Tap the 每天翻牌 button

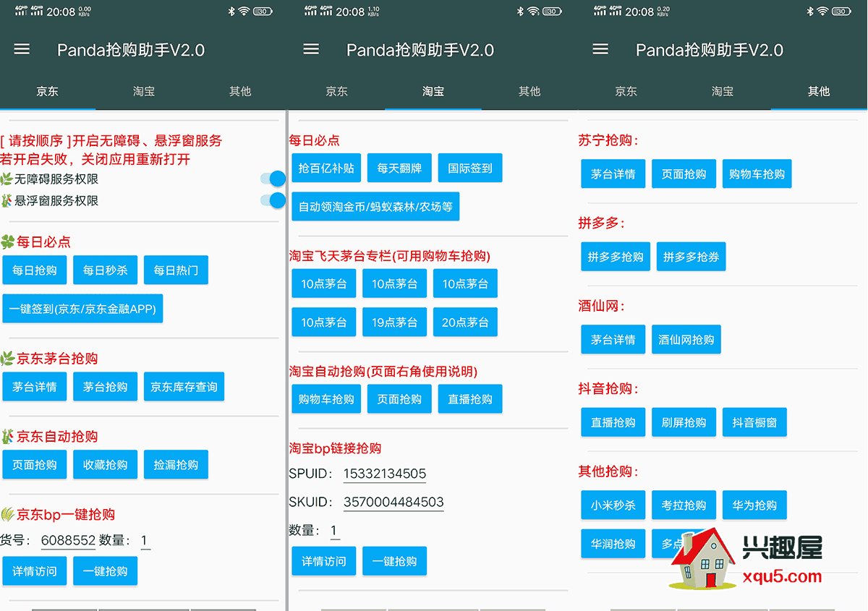(x=400, y=168)
